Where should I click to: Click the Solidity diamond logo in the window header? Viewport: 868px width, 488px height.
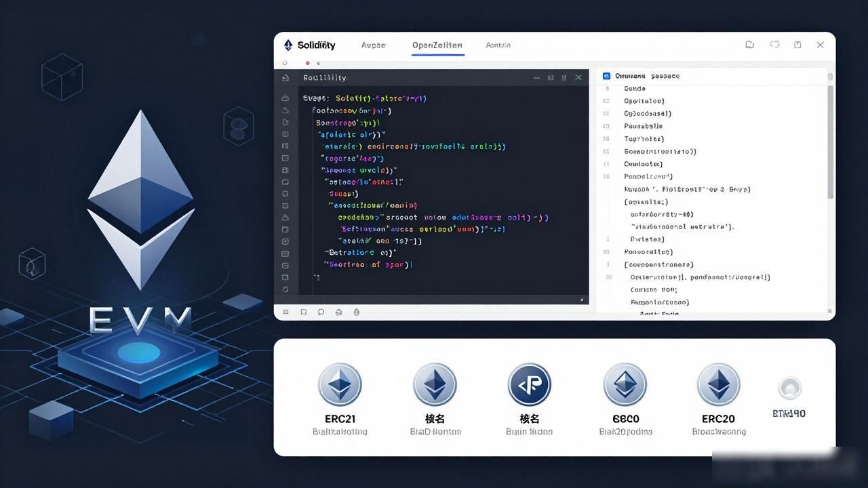288,45
